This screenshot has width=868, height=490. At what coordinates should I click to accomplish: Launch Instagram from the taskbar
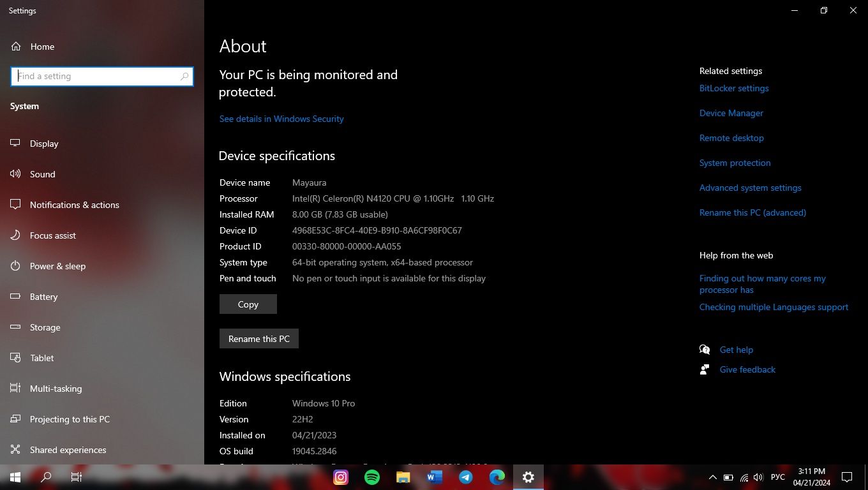pos(341,477)
